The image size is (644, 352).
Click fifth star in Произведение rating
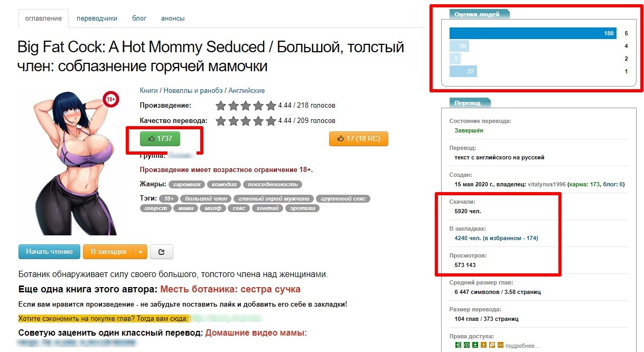[x=271, y=106]
